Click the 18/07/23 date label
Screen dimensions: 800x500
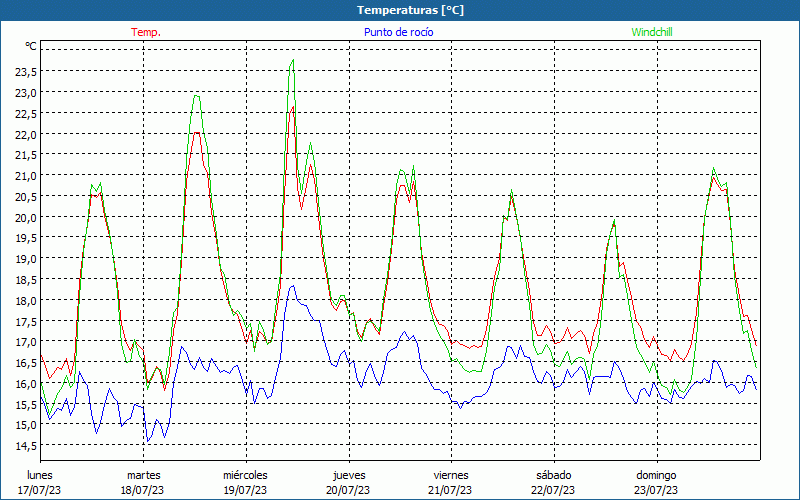[142, 490]
